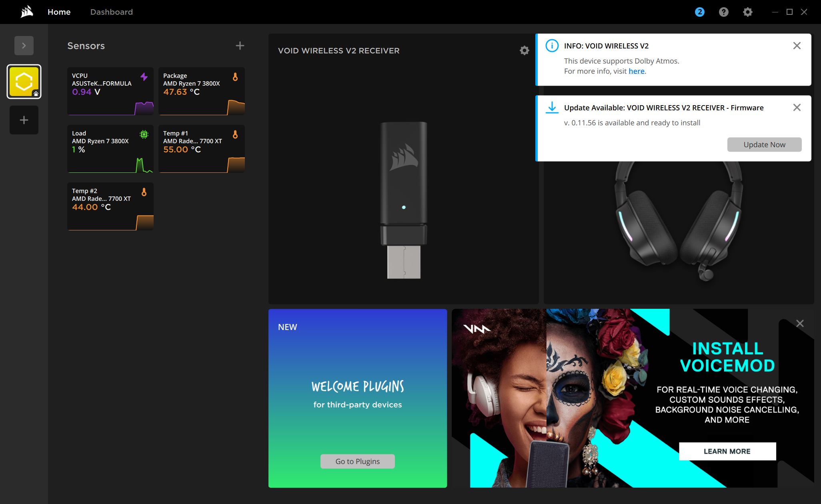Screen dimensions: 821x504
Task: Select the USB receiver device image
Action: (x=404, y=200)
